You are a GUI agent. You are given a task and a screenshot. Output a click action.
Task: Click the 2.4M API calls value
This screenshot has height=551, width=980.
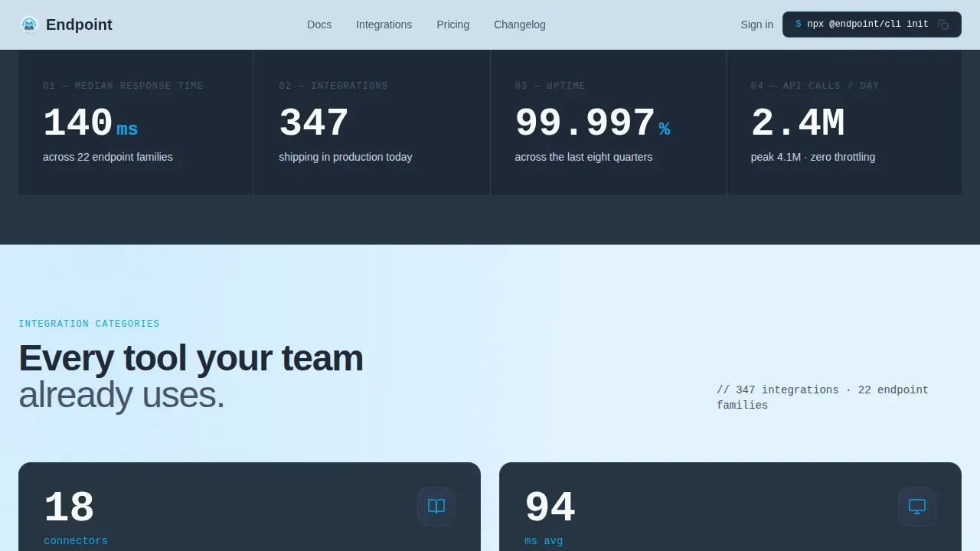[798, 124]
